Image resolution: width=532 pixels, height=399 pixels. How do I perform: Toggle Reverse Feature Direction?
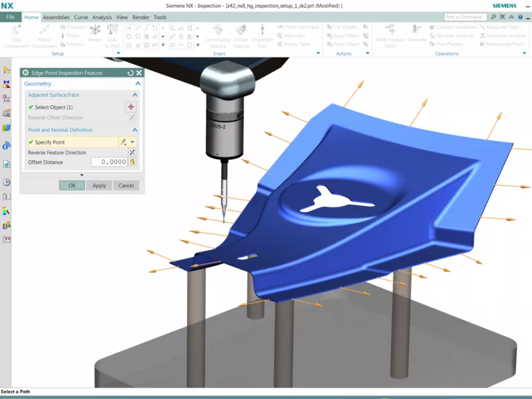click(132, 152)
